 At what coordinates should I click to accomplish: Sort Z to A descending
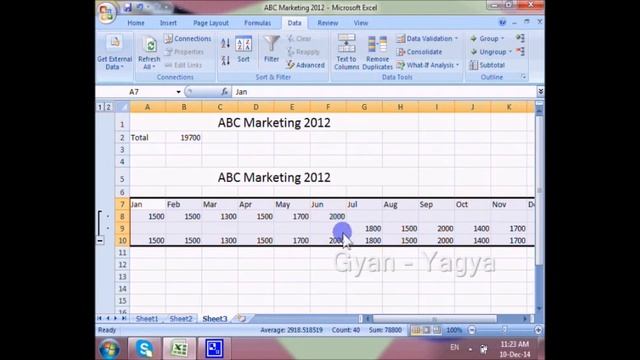(225, 61)
